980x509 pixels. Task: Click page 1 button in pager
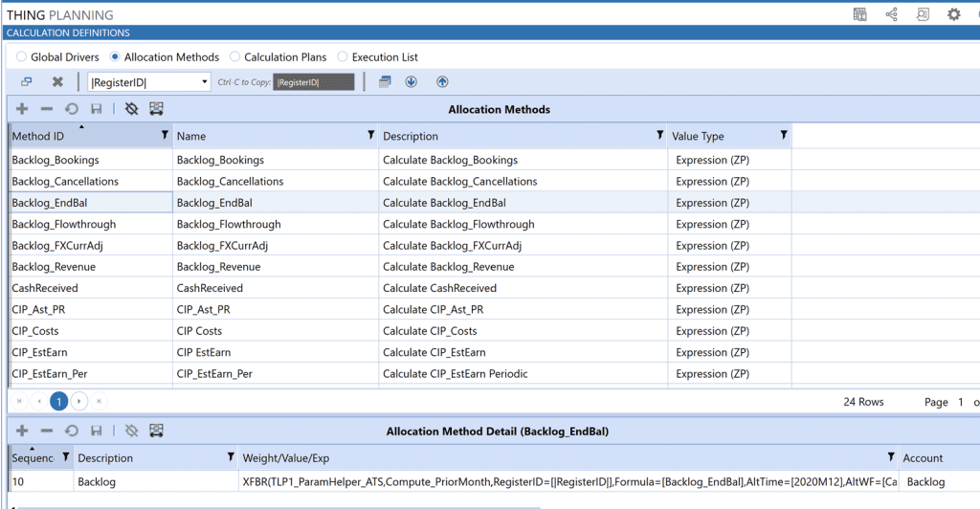(x=59, y=401)
